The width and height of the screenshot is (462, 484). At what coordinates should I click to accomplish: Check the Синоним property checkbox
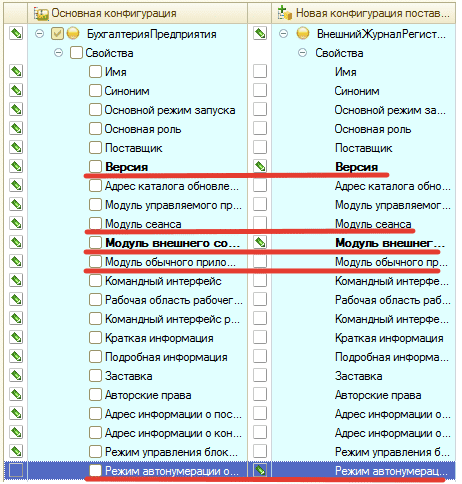(x=95, y=91)
